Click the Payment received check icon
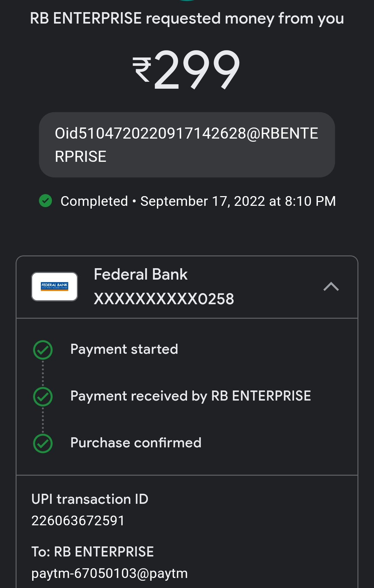 click(43, 396)
